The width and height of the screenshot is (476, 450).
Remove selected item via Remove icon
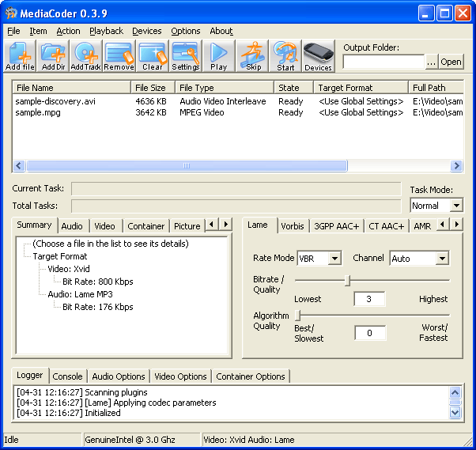click(119, 56)
